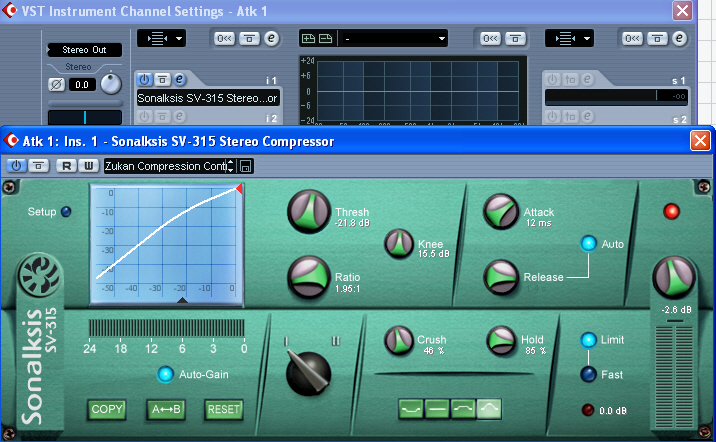Toggle the Setup LED button
This screenshot has width=716, height=442.
coord(66,212)
